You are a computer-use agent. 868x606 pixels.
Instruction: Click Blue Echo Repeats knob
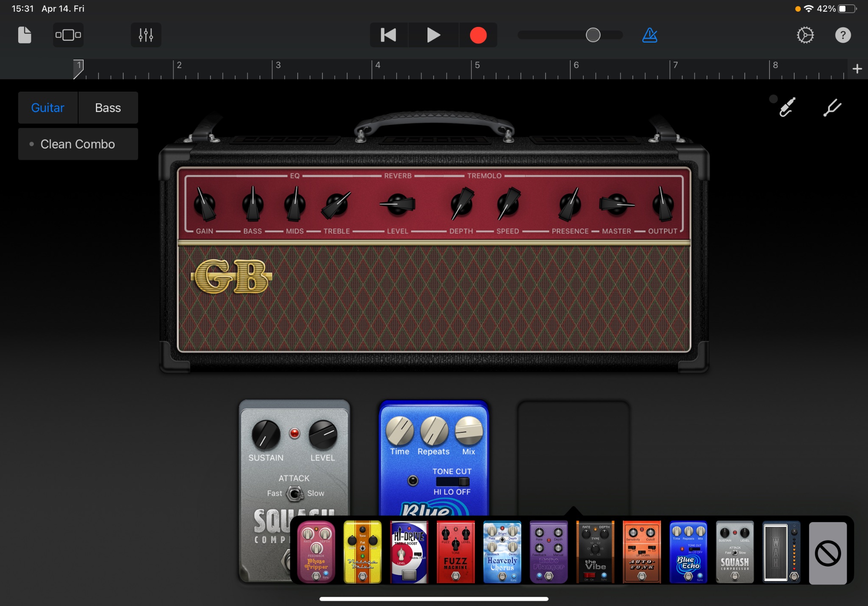[x=434, y=431]
